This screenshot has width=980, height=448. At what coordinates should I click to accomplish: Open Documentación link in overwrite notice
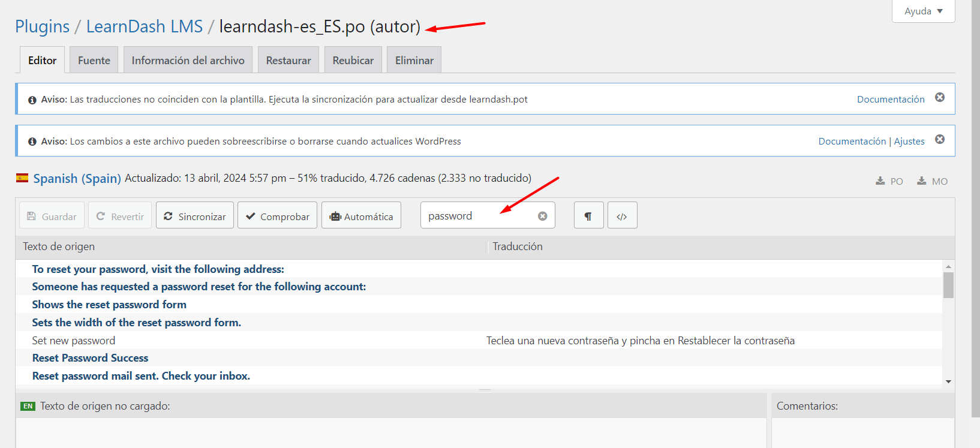pyautogui.click(x=852, y=141)
